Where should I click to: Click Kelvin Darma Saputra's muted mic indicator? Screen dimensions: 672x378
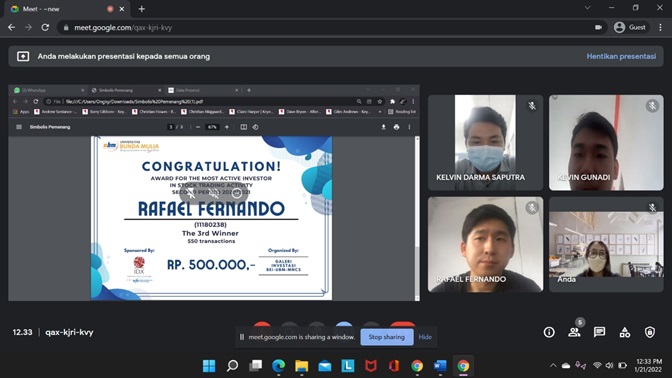[532, 105]
